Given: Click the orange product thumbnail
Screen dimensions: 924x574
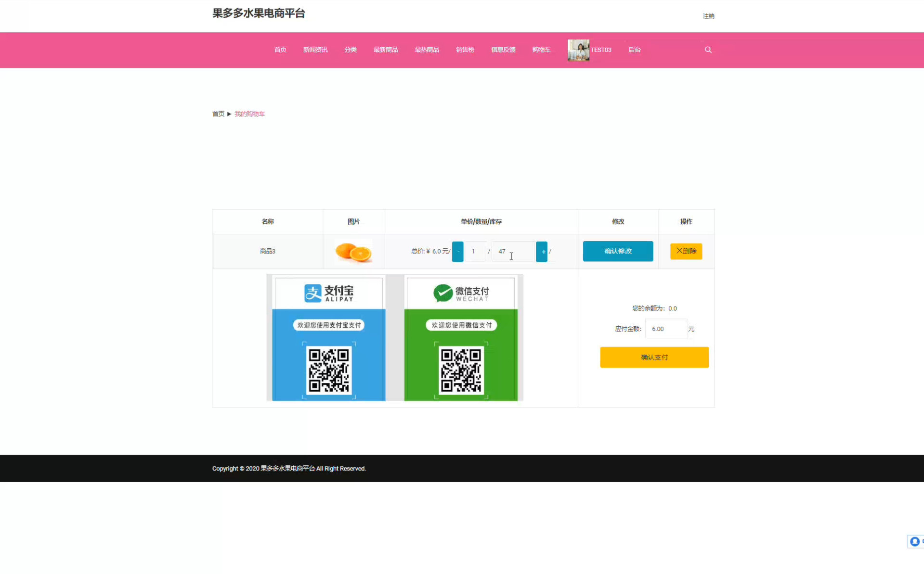Looking at the screenshot, I should click(x=353, y=252).
